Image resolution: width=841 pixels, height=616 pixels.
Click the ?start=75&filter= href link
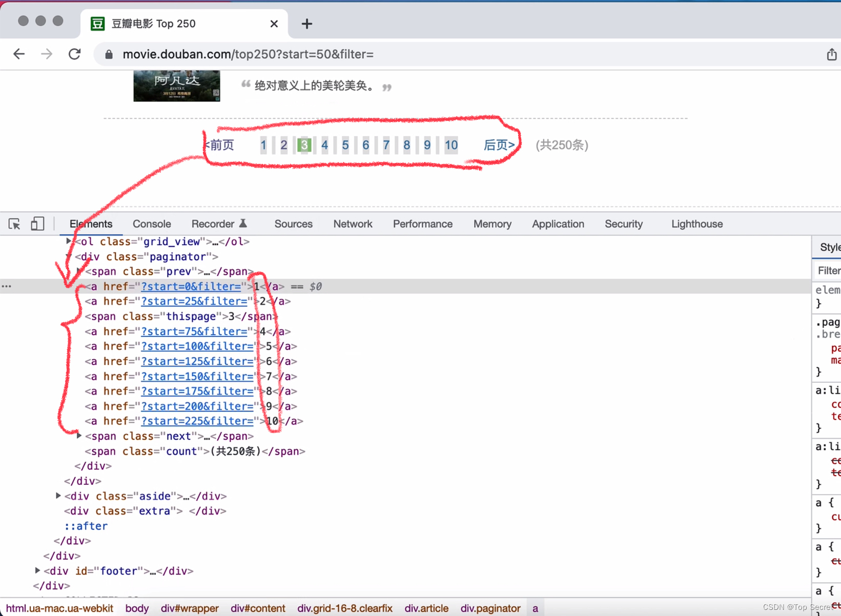tap(194, 332)
